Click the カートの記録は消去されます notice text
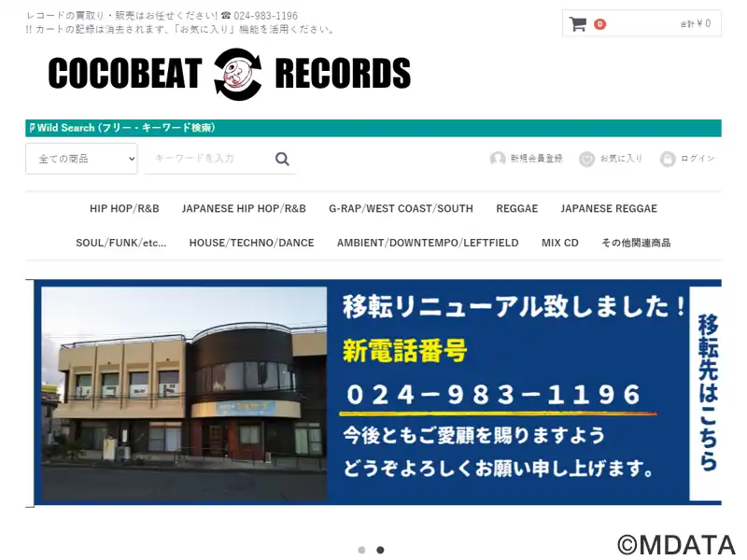The image size is (747, 560). [x=181, y=30]
